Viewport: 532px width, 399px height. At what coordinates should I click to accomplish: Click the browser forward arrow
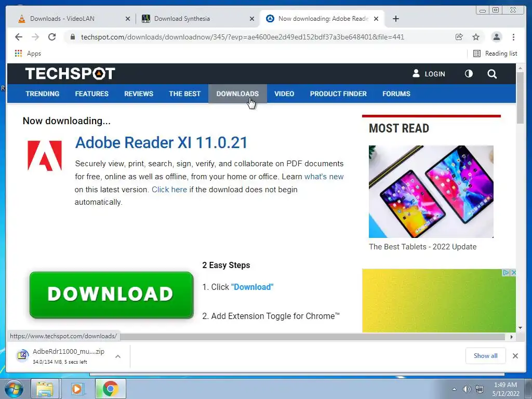(x=35, y=37)
